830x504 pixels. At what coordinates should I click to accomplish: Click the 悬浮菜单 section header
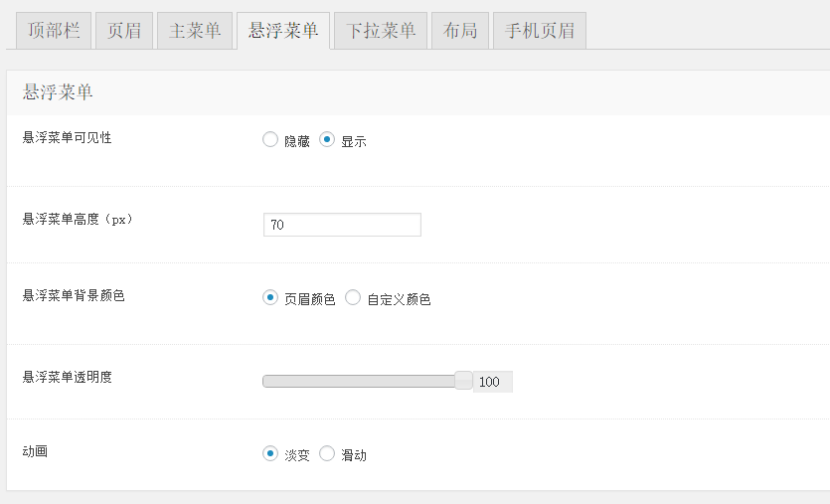point(58,92)
